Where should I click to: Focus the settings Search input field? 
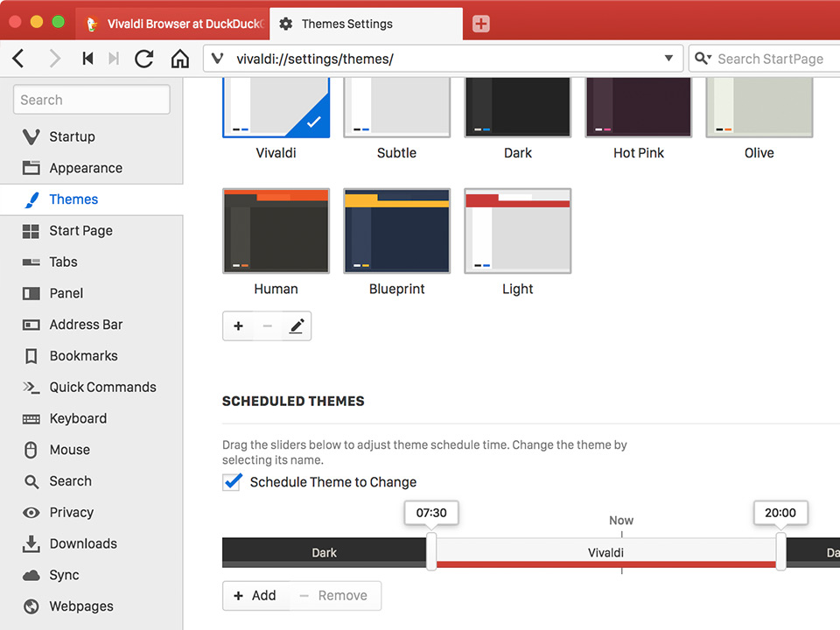point(92,100)
